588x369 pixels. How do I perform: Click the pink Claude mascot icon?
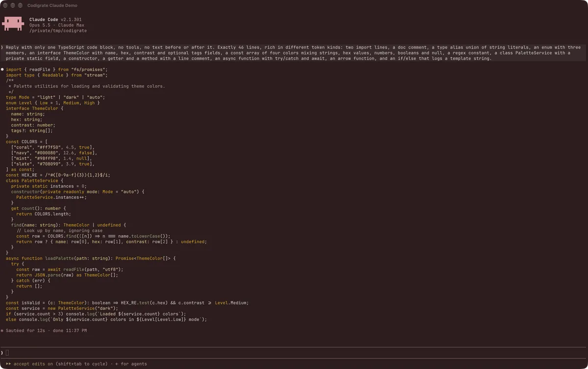click(13, 23)
